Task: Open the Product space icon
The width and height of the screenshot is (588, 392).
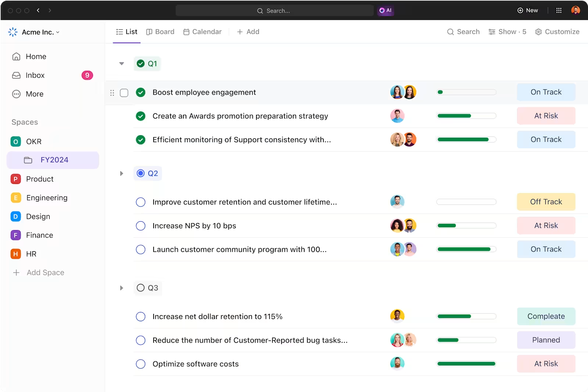Action: click(x=15, y=179)
